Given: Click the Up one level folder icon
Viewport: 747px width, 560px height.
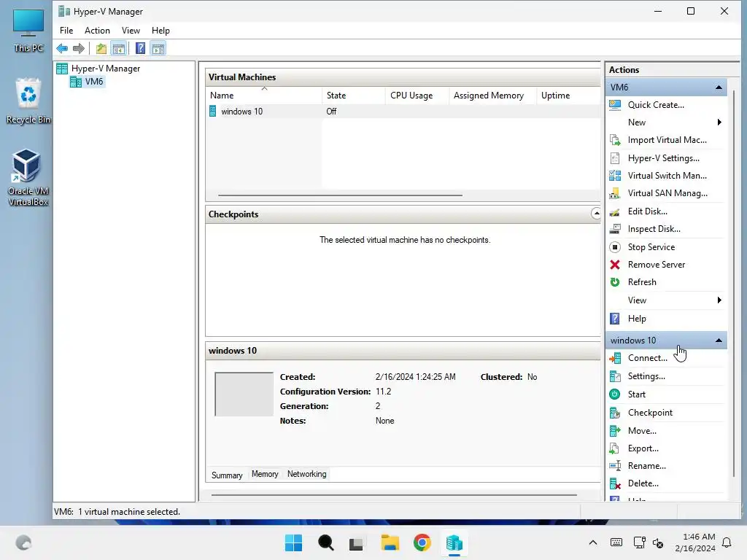Looking at the screenshot, I should click(x=101, y=49).
